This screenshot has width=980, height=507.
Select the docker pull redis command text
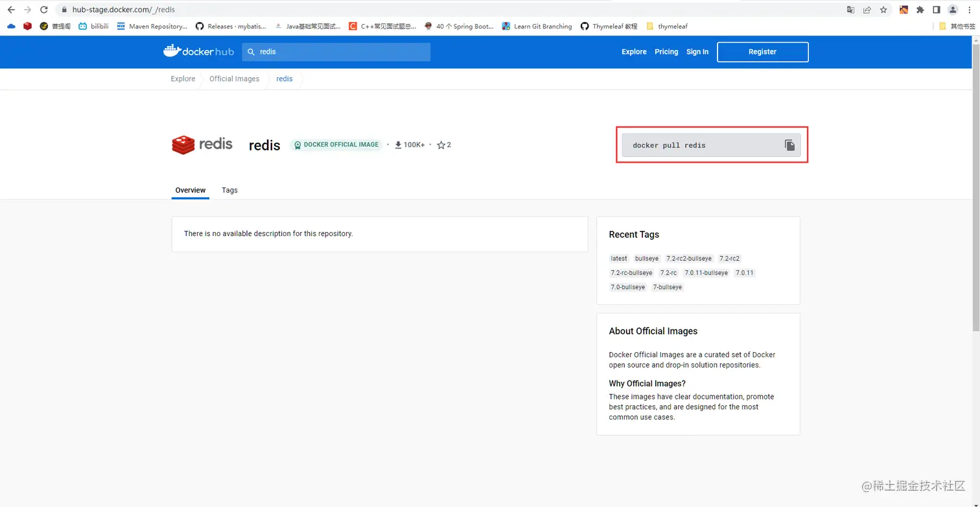pyautogui.click(x=669, y=145)
